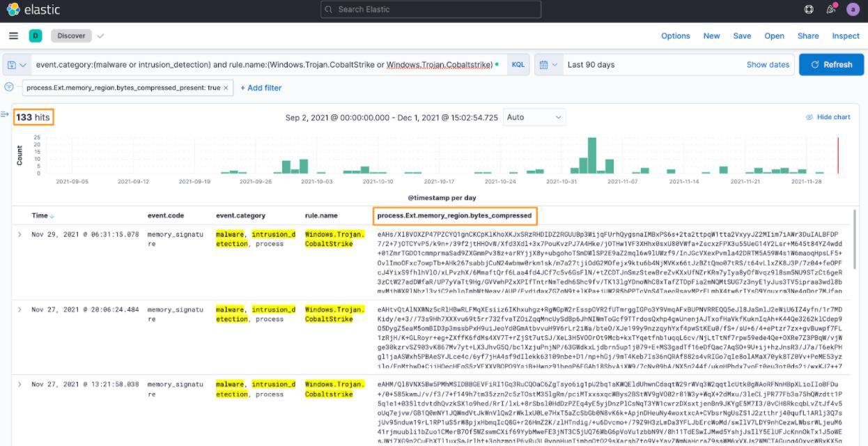Open the help menu icon
The image size is (868, 446).
point(809,10)
